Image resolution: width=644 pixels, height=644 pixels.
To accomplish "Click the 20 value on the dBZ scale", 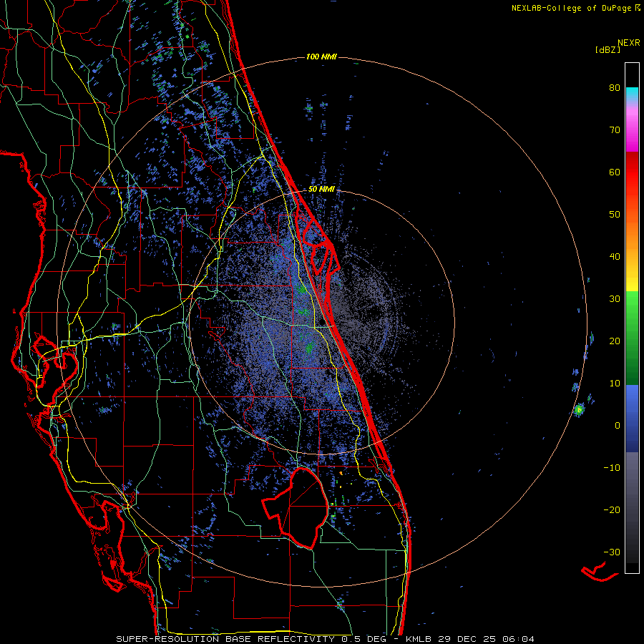I will (x=615, y=341).
